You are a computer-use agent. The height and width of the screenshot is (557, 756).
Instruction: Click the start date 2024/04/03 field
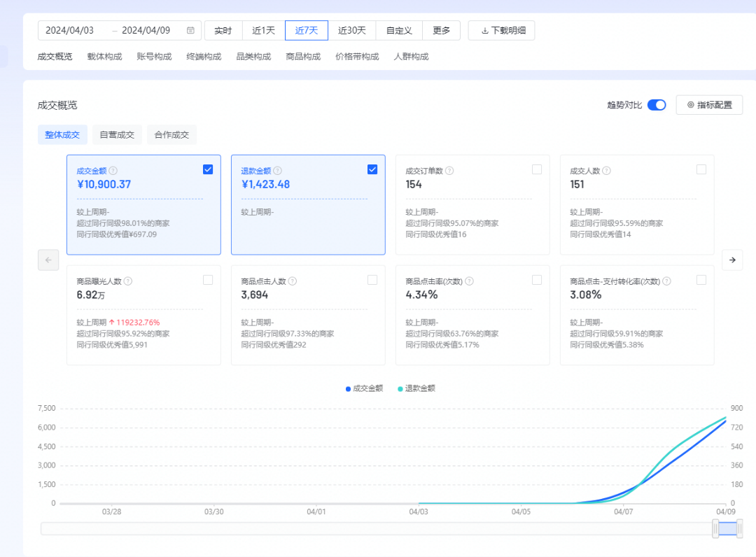pos(70,30)
